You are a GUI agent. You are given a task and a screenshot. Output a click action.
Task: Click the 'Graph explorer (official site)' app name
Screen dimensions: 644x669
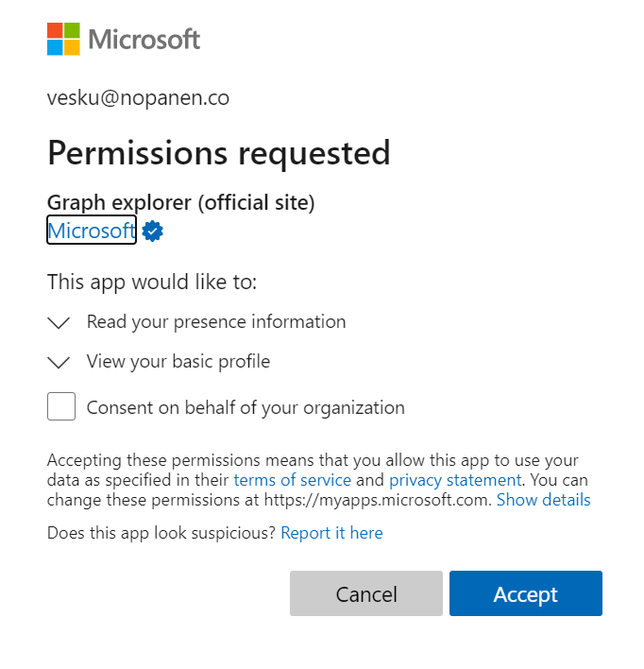[x=180, y=202]
